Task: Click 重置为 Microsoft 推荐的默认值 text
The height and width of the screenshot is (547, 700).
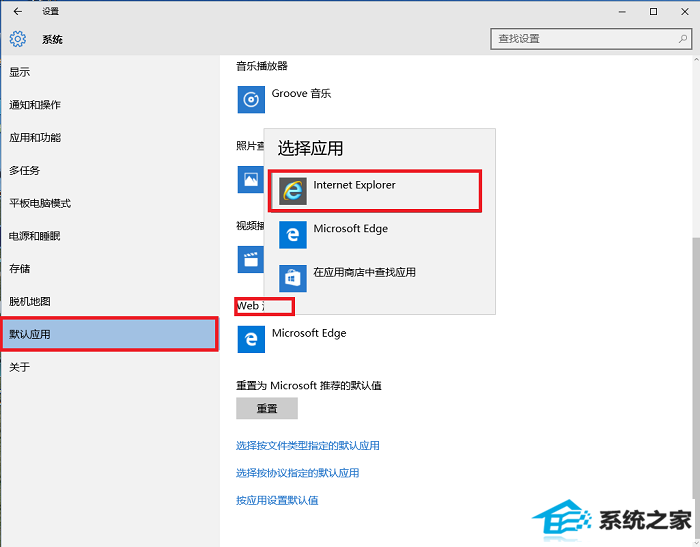Action: pyautogui.click(x=309, y=385)
